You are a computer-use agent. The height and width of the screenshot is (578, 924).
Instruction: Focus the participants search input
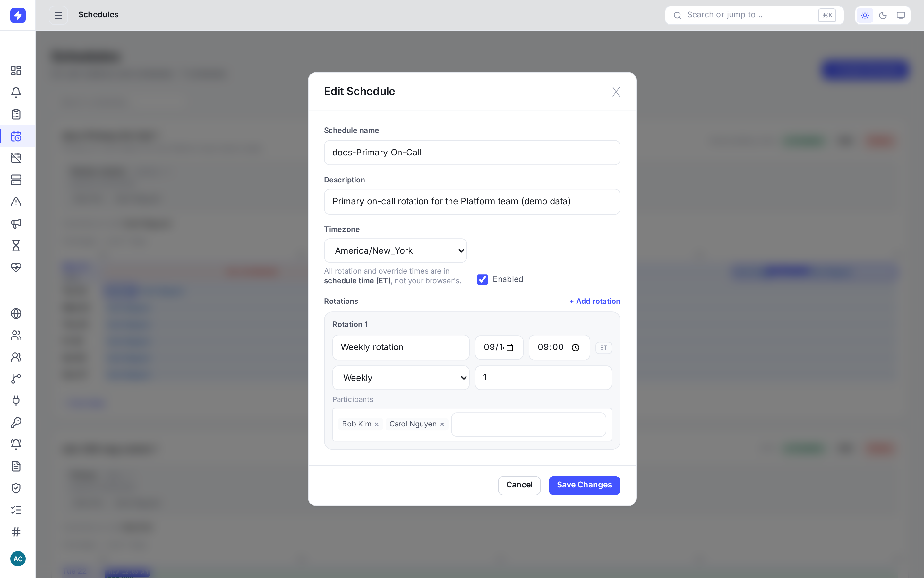(x=528, y=424)
